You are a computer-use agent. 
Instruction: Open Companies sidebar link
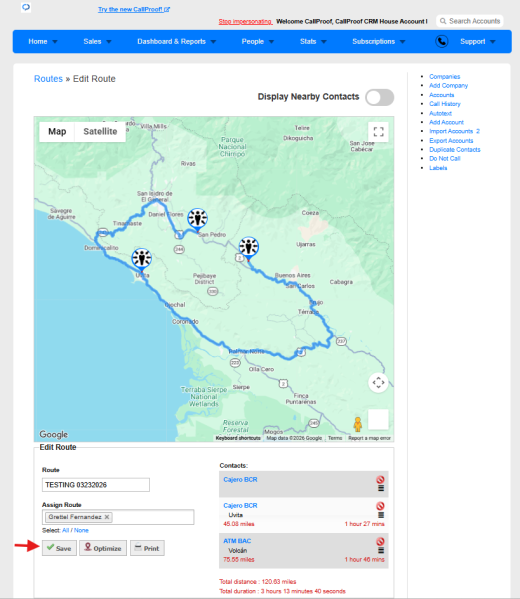click(444, 76)
